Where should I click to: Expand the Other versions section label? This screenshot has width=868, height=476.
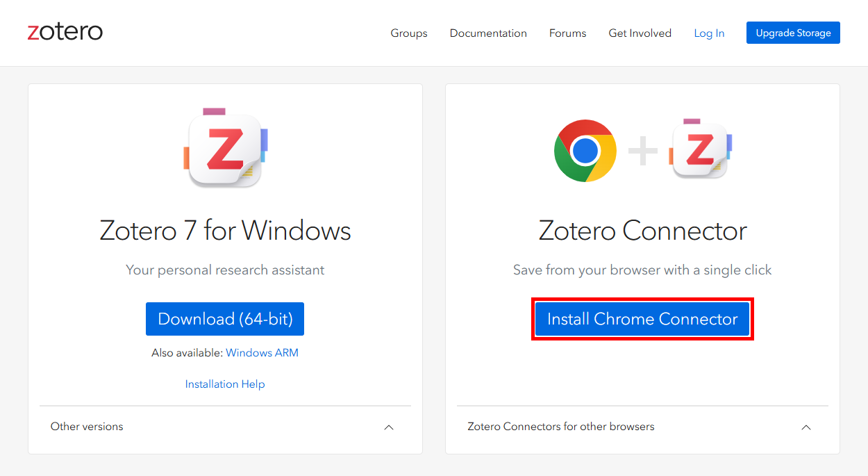(87, 427)
